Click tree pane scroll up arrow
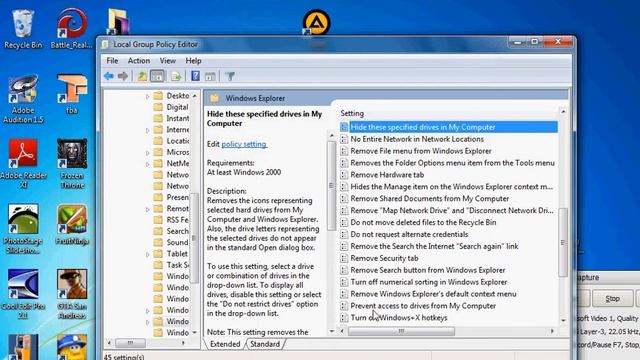 [x=195, y=96]
